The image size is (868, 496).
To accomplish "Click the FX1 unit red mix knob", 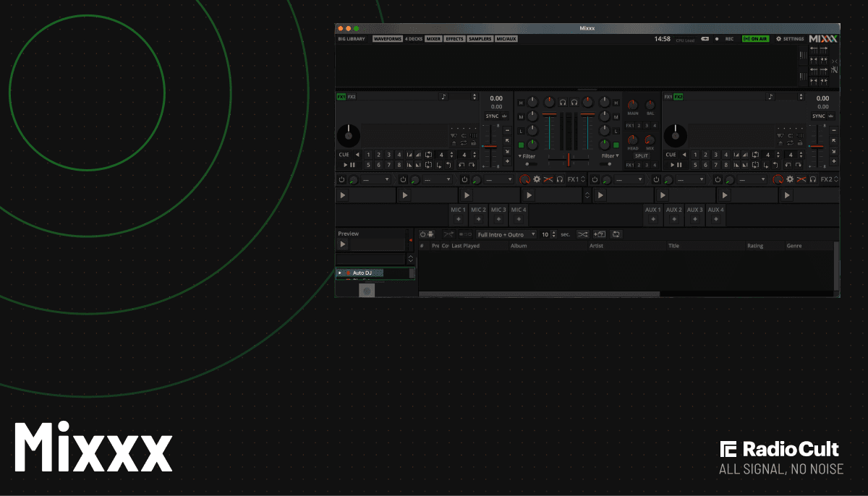I will (524, 179).
